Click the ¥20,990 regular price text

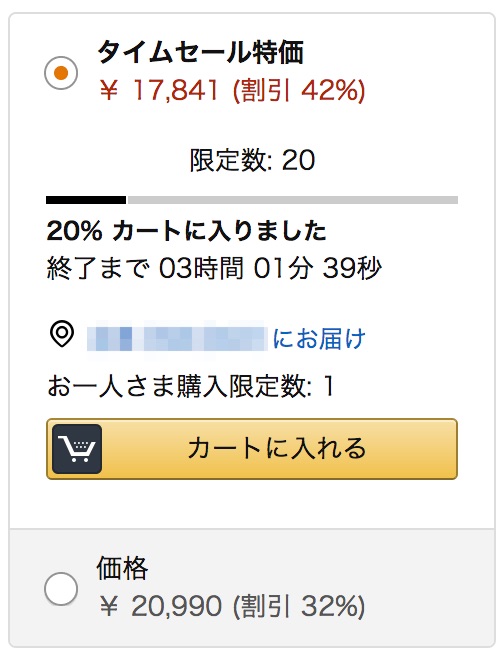tap(161, 606)
